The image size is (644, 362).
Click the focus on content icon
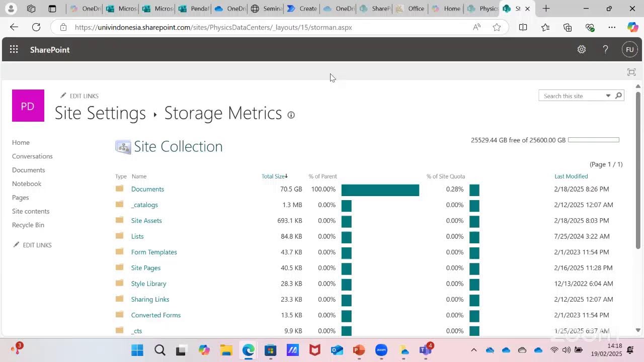point(631,72)
